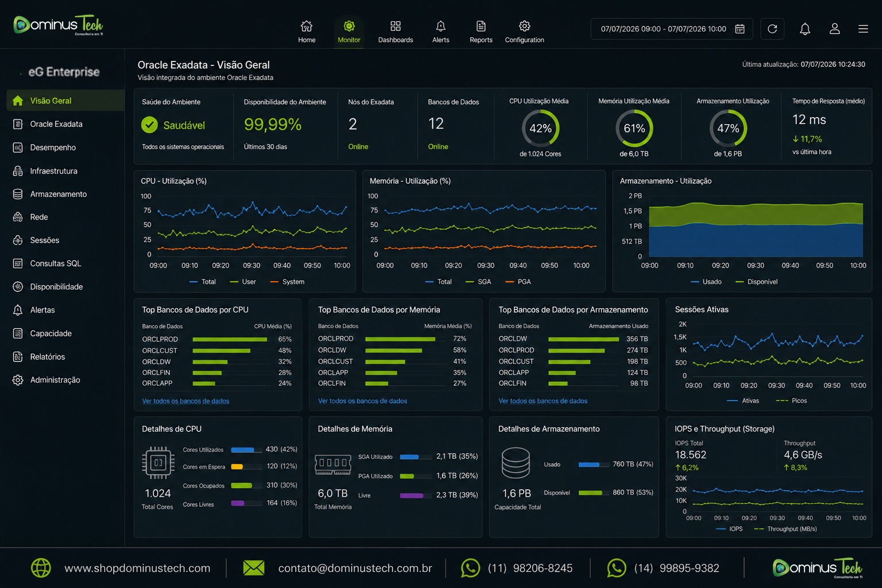Click the Dominus Tech logo in header

click(x=59, y=25)
